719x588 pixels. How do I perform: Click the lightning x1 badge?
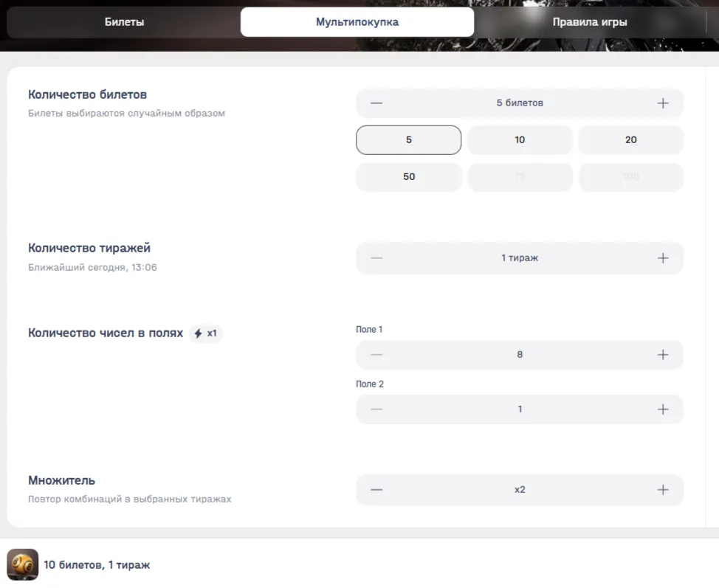point(206,333)
